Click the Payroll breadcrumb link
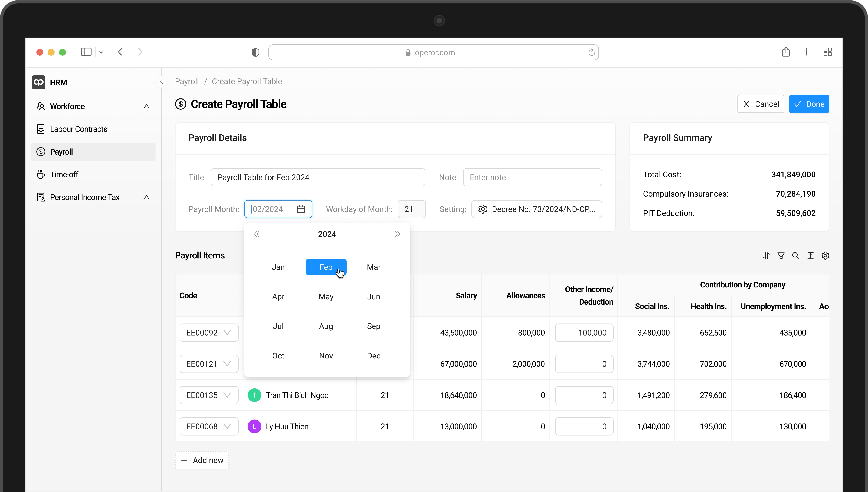Screen dimensions: 868x492 coord(187,81)
